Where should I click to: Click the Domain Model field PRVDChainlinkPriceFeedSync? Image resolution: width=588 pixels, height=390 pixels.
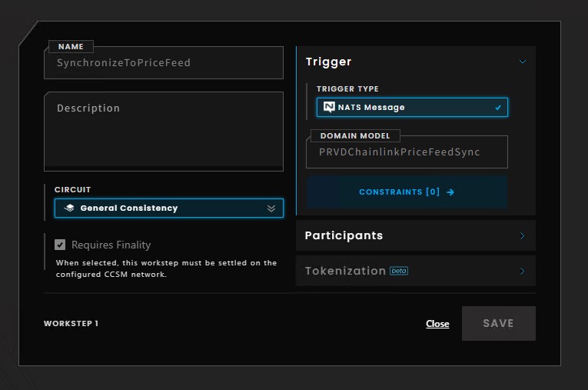point(407,152)
